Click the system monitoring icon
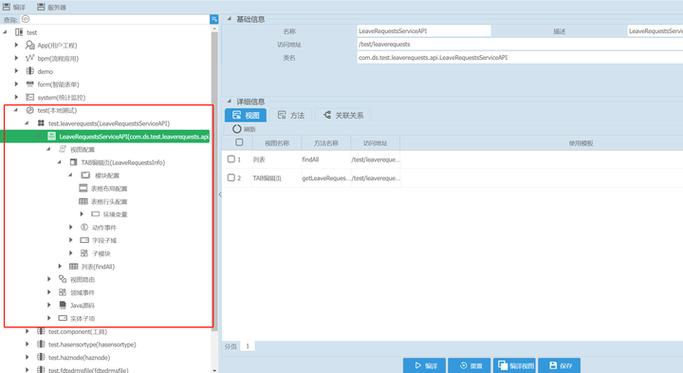The height and width of the screenshot is (373, 683). (x=30, y=97)
